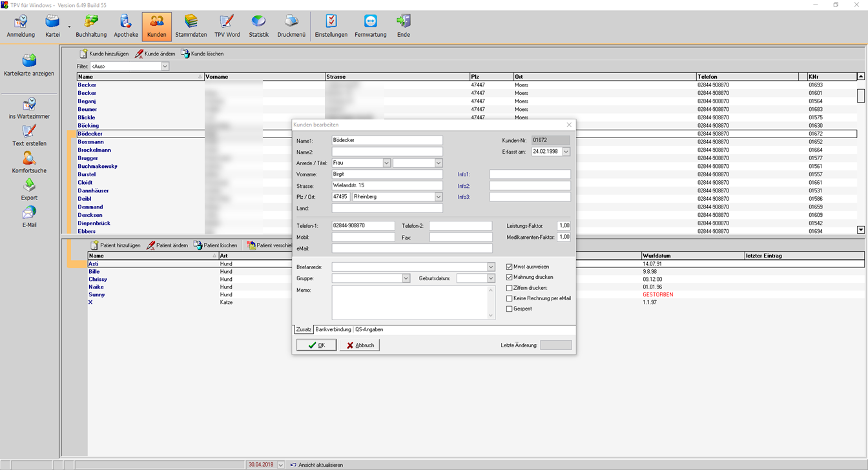Expand the Filter dropdown above customer list

pos(165,66)
